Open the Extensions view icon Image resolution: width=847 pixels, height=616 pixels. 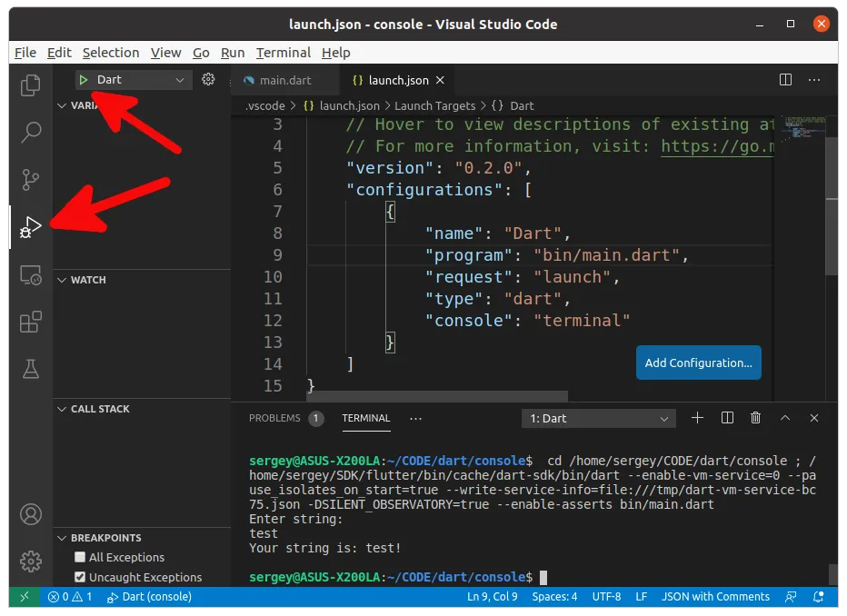(x=30, y=322)
